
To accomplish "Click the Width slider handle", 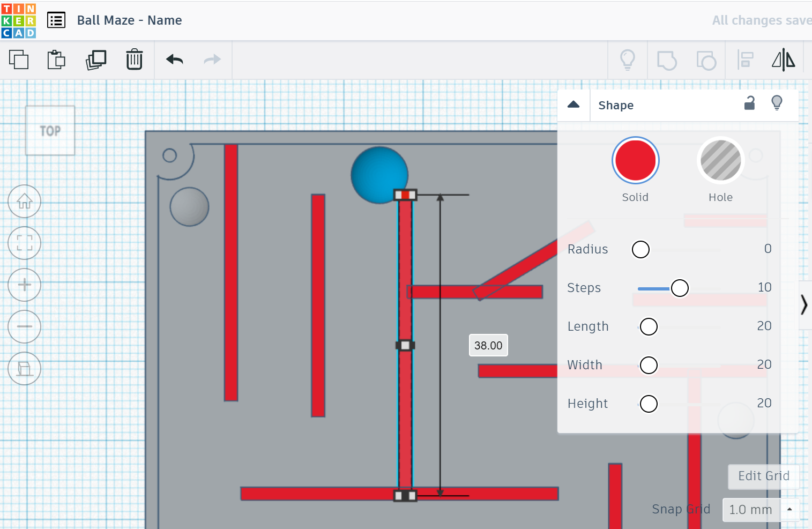I will [x=649, y=365].
